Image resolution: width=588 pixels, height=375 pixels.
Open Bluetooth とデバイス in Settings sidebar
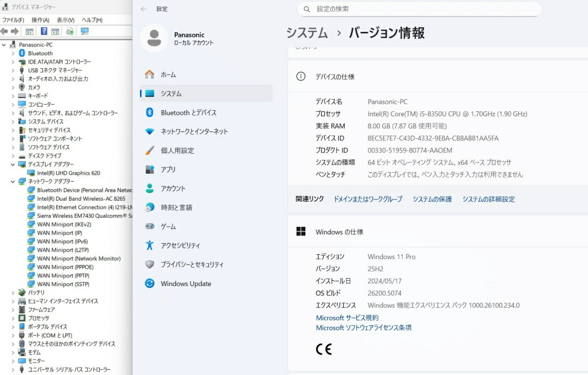click(x=188, y=112)
